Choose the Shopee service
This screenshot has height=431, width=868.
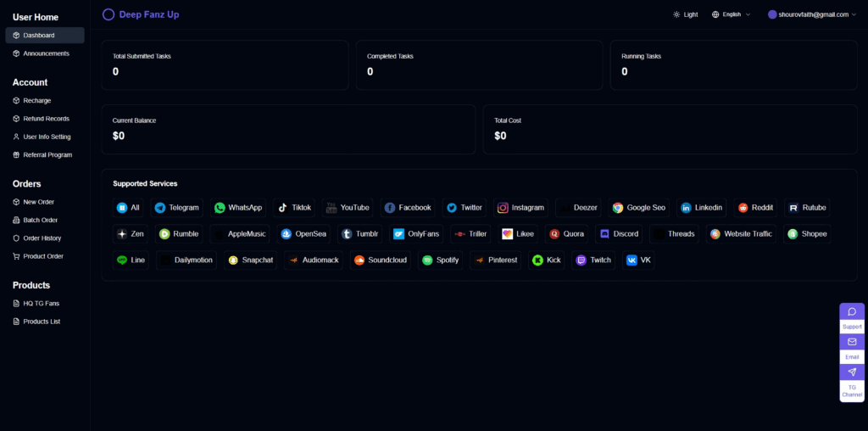coord(807,234)
